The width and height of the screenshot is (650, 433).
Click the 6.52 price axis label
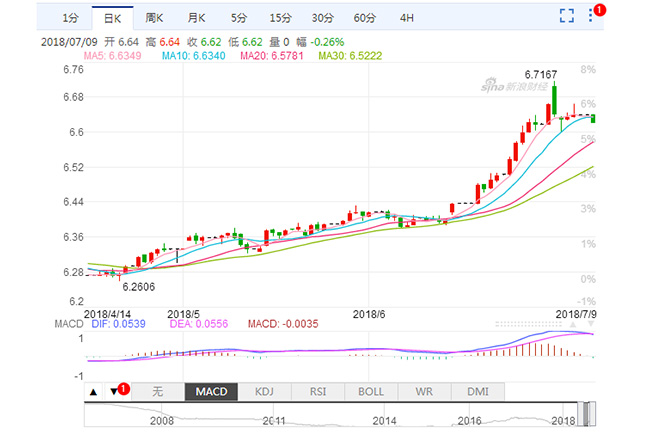pos(73,167)
